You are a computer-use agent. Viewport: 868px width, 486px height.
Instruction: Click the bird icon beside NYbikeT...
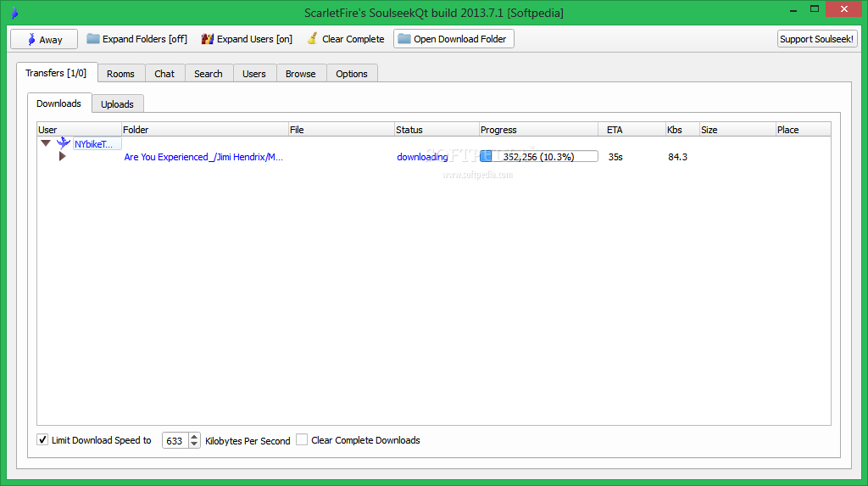64,143
